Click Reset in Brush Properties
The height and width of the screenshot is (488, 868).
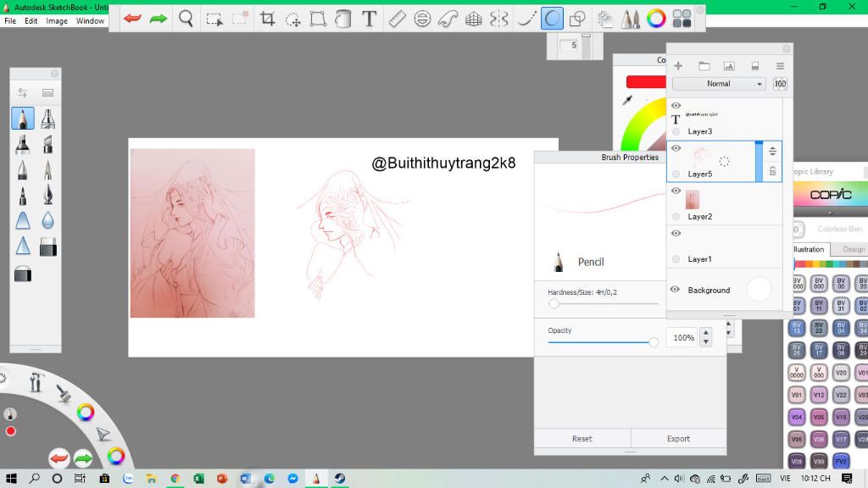point(581,439)
